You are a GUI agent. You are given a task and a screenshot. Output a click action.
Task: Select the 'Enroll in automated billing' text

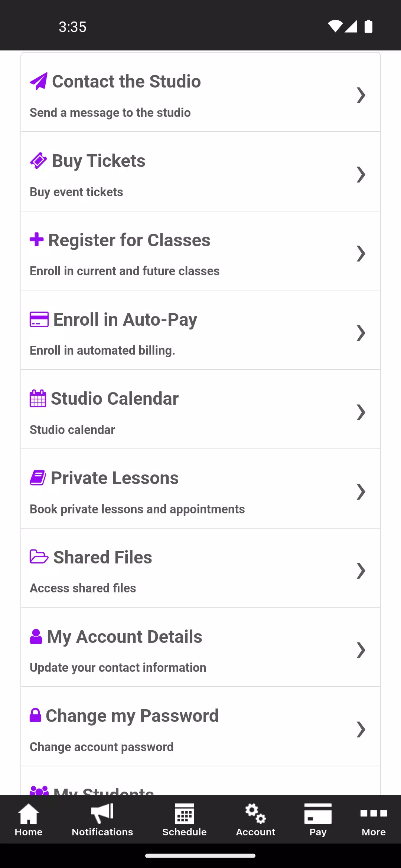[102, 351]
